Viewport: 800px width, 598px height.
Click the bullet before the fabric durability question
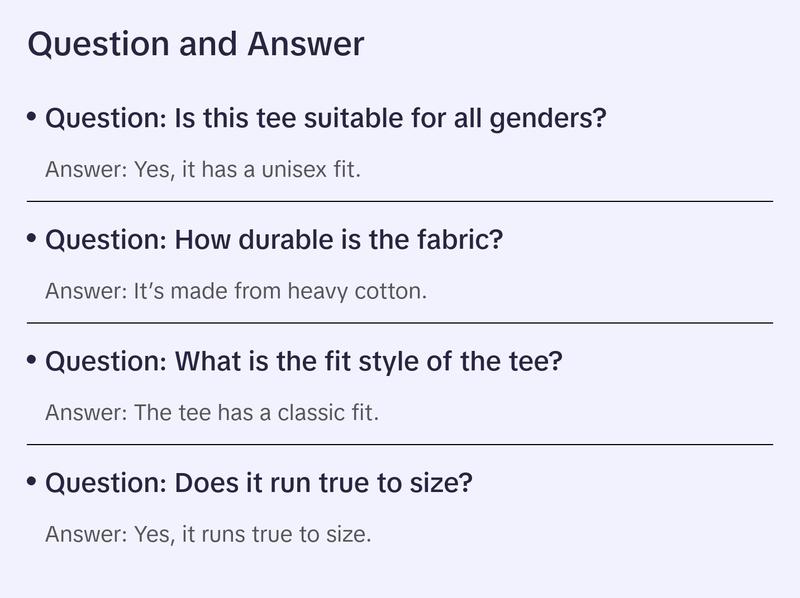pyautogui.click(x=32, y=239)
